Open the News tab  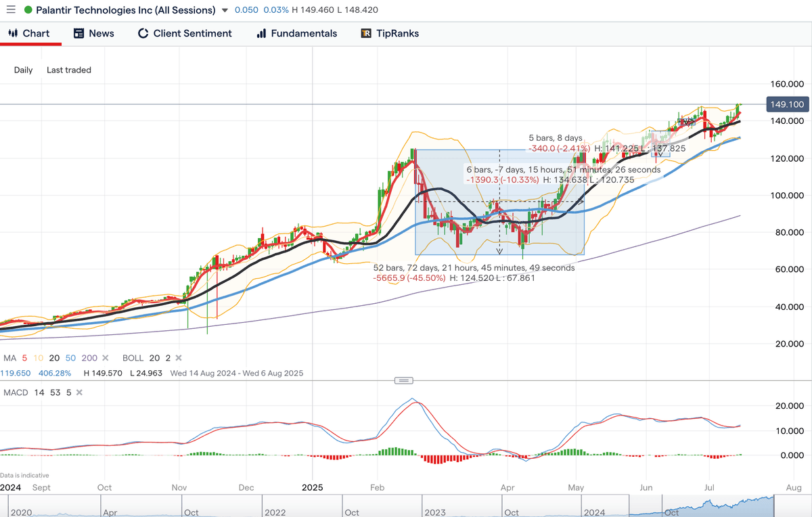click(93, 33)
